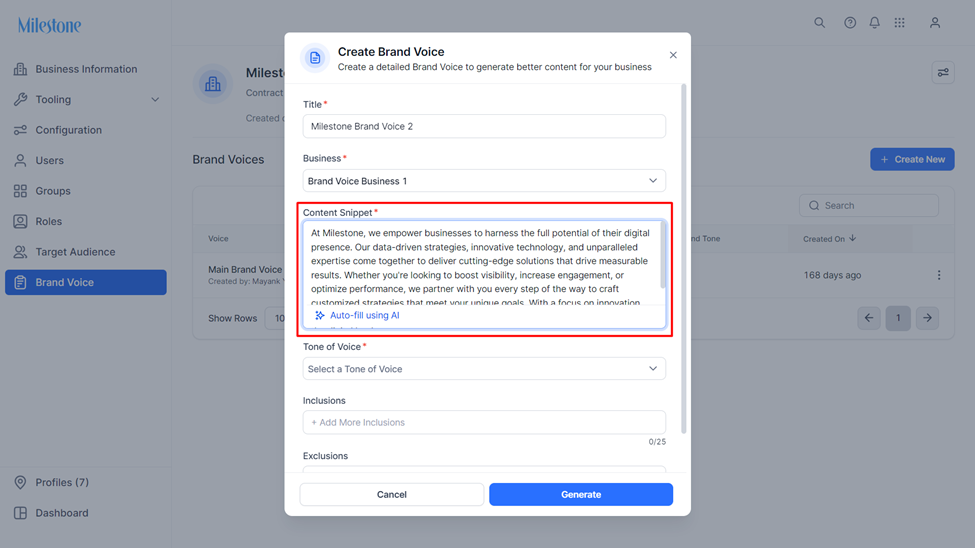Open notifications bell icon
Image resolution: width=975 pixels, height=548 pixels.
click(x=874, y=23)
